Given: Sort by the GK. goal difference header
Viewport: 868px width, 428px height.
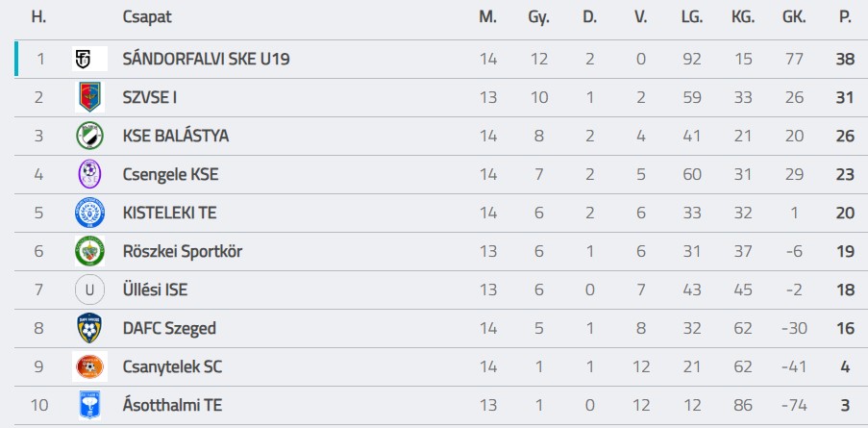Looking at the screenshot, I should click(x=794, y=16).
